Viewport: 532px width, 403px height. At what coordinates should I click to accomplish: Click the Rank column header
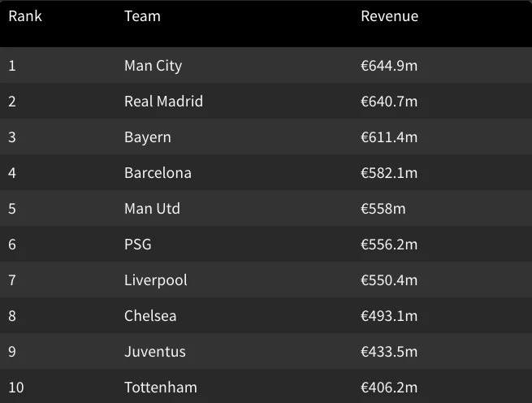pos(25,16)
